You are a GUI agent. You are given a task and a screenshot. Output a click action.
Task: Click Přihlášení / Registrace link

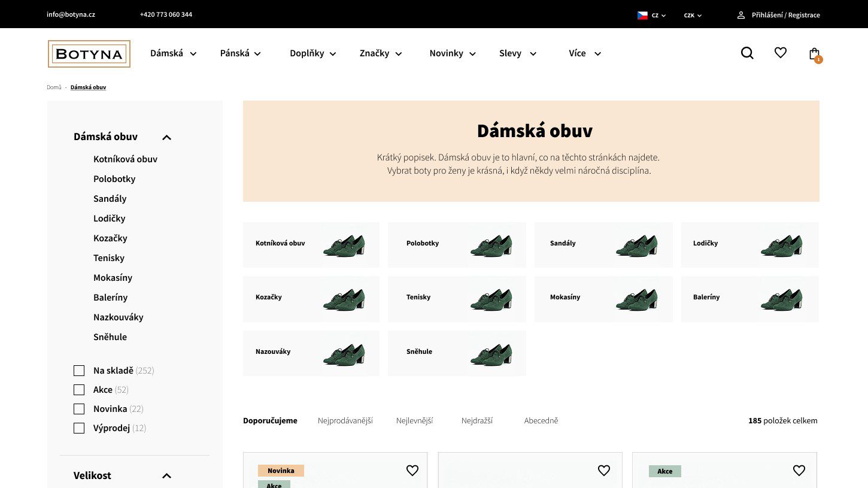click(785, 15)
